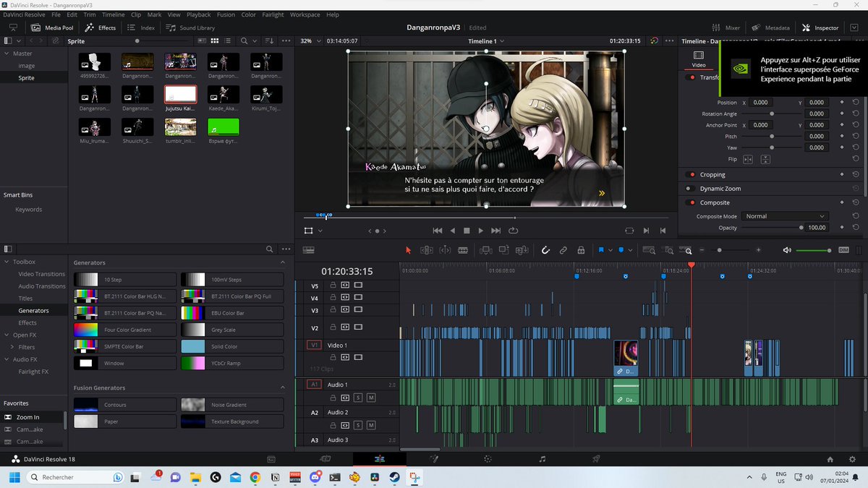This screenshot has height=488, width=868.
Task: Switch to the Cut page
Action: click(325, 459)
